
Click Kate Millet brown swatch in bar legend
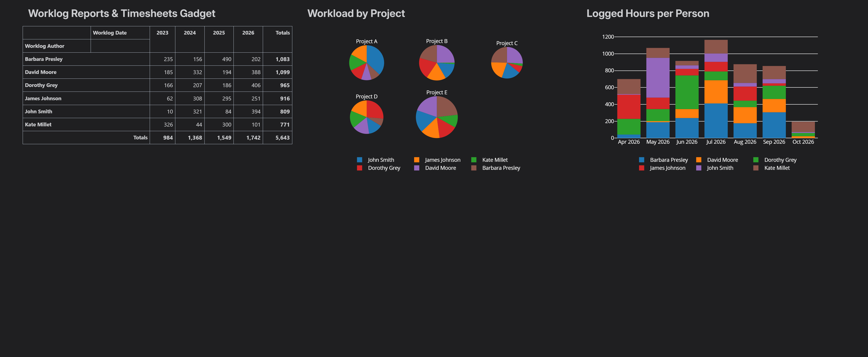tap(756, 168)
